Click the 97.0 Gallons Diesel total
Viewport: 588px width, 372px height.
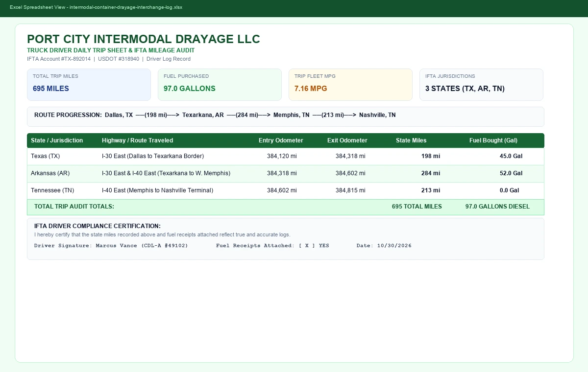click(x=497, y=207)
